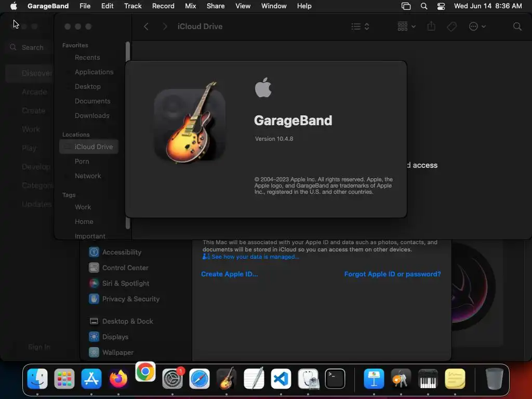
Task: Click See how your data is managed link
Action: click(x=255, y=257)
